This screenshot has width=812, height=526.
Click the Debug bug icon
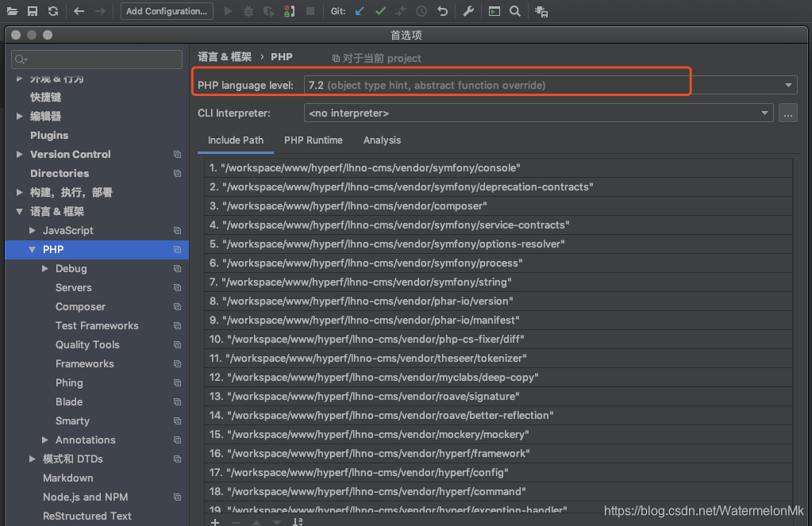[x=248, y=11]
